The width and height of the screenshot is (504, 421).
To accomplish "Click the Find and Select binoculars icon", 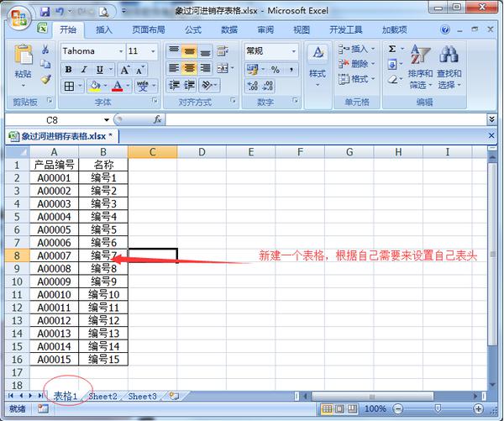I will 449,54.
